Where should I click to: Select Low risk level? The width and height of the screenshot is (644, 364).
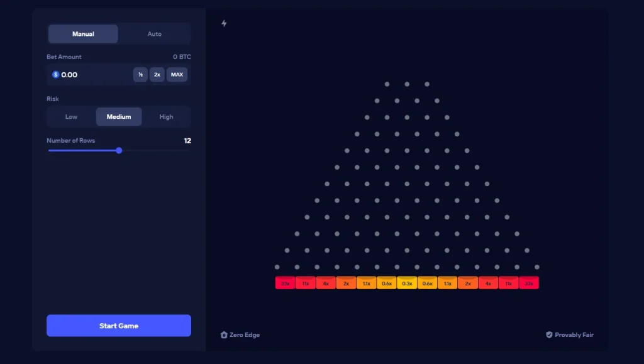71,117
